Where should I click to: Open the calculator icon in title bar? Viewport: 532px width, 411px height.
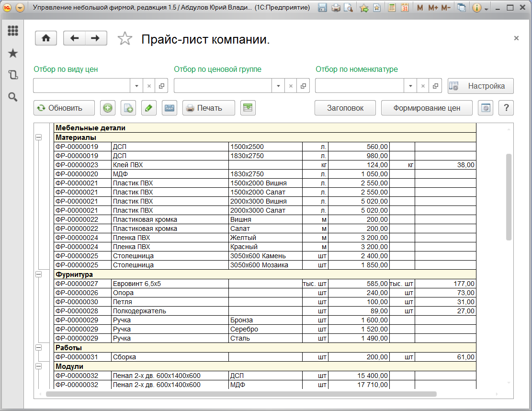[392, 8]
